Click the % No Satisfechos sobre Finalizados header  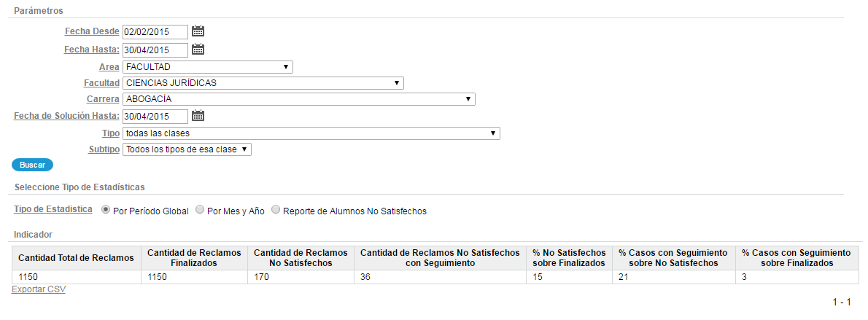[x=569, y=258]
